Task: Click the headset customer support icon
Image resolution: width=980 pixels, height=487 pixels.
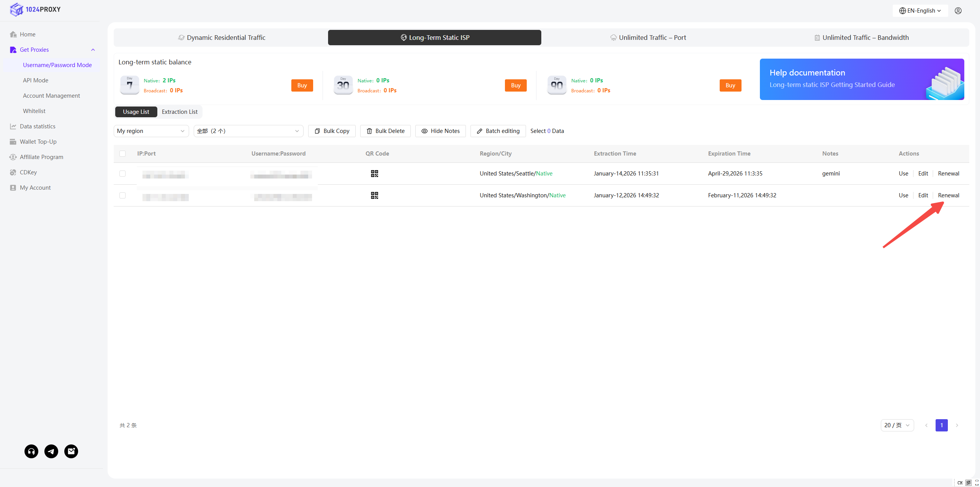Action: 31,451
